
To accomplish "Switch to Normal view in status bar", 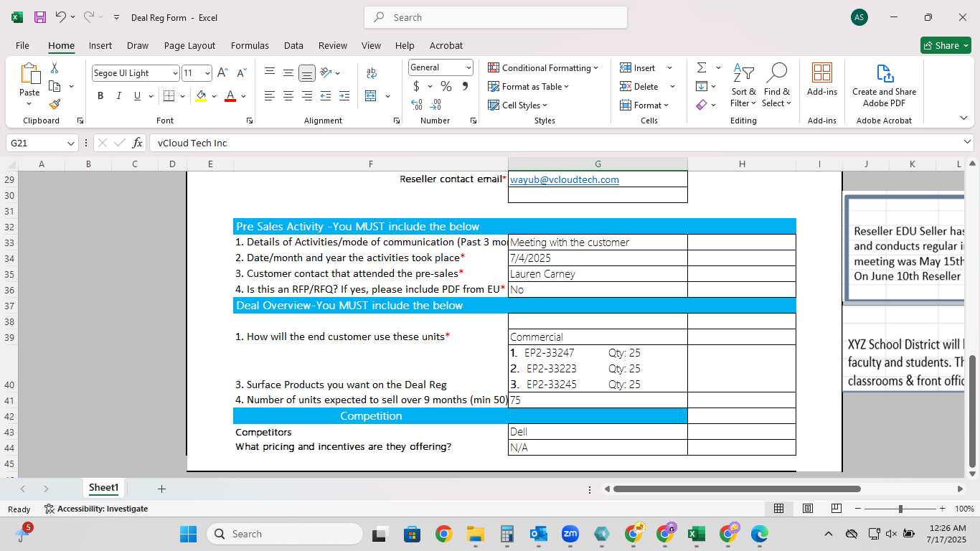I will 778,509.
